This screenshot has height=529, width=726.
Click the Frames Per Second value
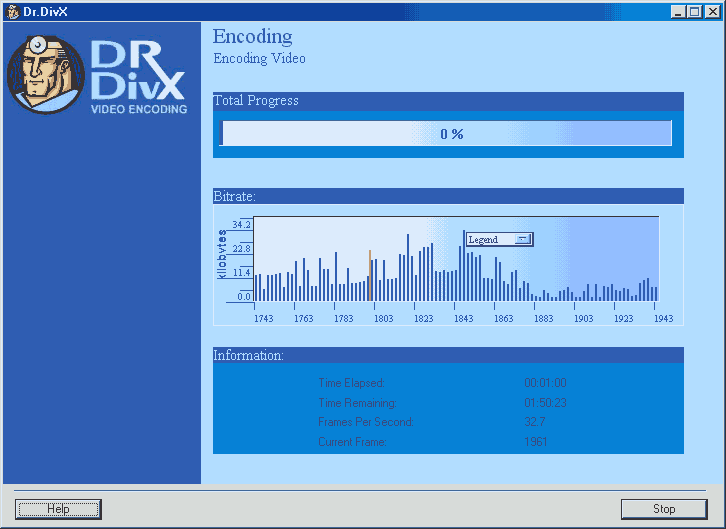[x=534, y=422]
